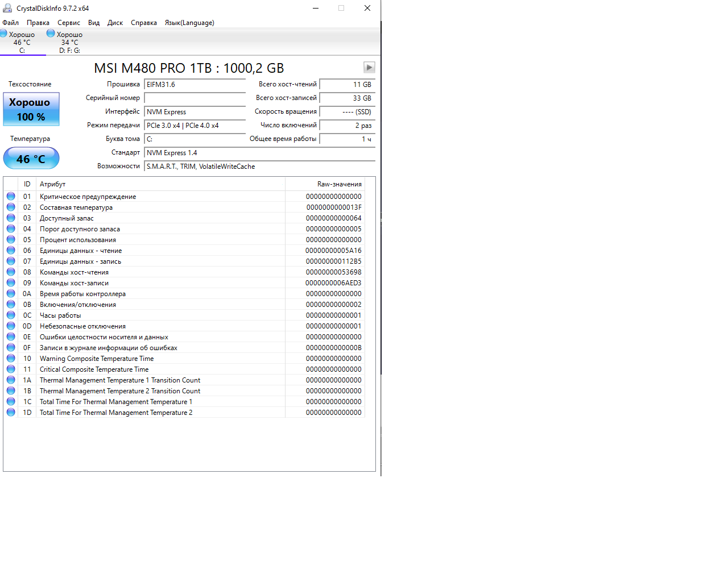Open the Вид menu

[94, 23]
